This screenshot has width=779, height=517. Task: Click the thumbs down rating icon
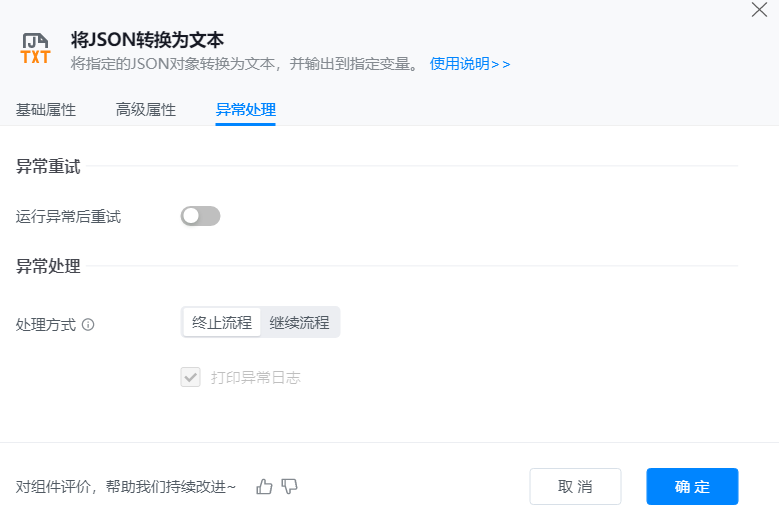pos(290,487)
